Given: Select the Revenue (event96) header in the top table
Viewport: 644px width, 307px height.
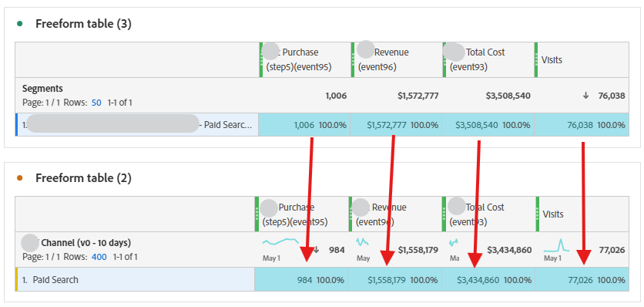Looking at the screenshot, I should click(x=397, y=59).
